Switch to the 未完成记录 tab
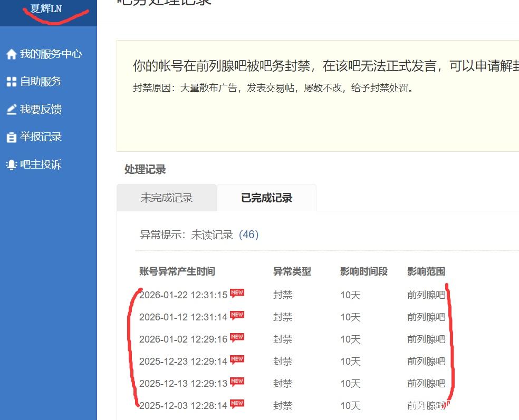This screenshot has height=420, width=519. 166,198
